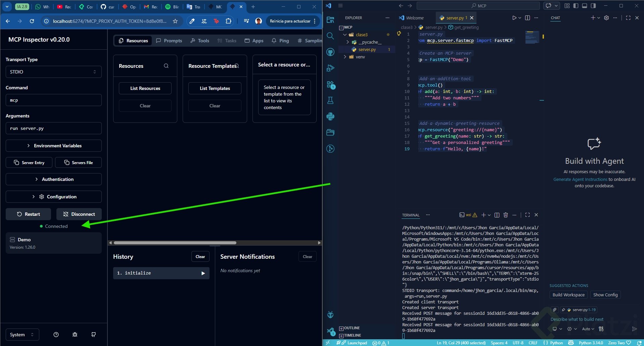
Task: Click the Arguments field containing 'run server.py'
Action: [54, 128]
